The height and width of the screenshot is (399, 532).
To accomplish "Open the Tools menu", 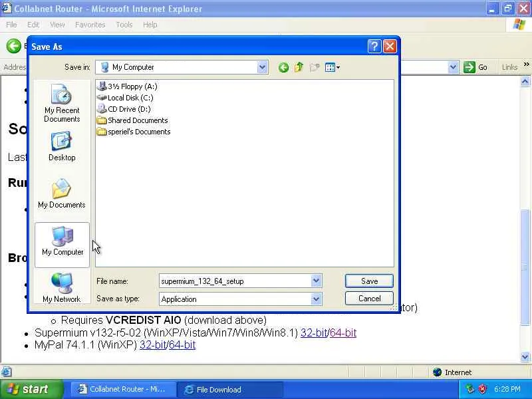I will coord(124,25).
